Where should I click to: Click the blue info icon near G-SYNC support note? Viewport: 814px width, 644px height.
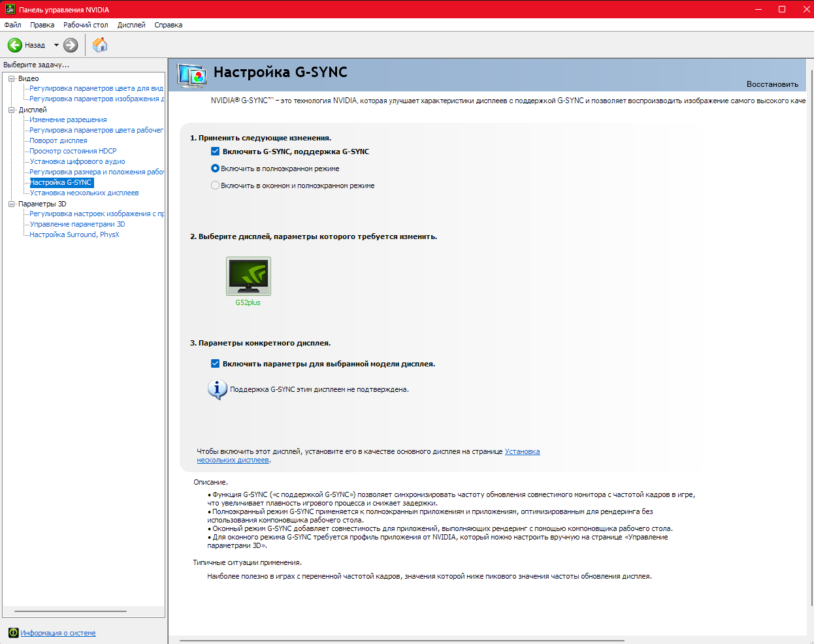click(x=217, y=389)
